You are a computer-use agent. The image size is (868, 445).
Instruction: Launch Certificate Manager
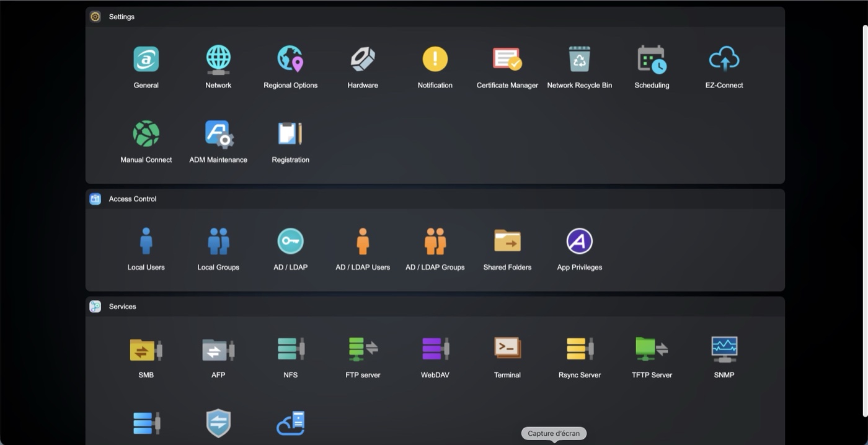pyautogui.click(x=507, y=60)
